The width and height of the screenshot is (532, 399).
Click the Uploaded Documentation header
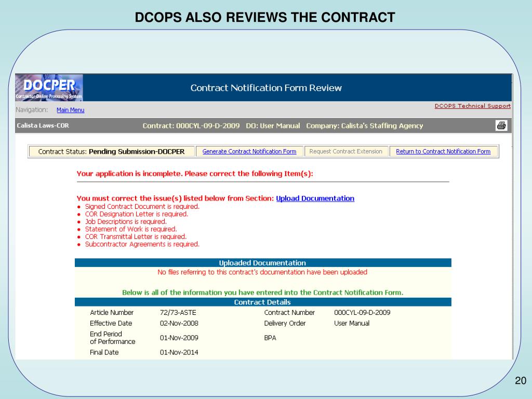coord(263,263)
